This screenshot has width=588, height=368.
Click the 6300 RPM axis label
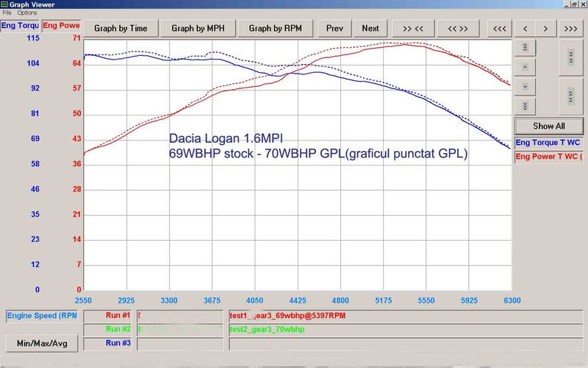coord(512,300)
